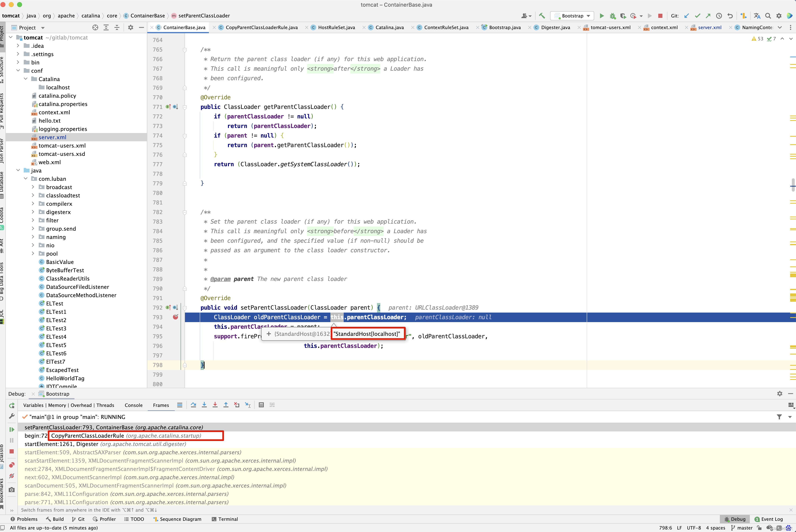Click the Step Over debug icon
Screen dimensions: 796x532
point(193,405)
